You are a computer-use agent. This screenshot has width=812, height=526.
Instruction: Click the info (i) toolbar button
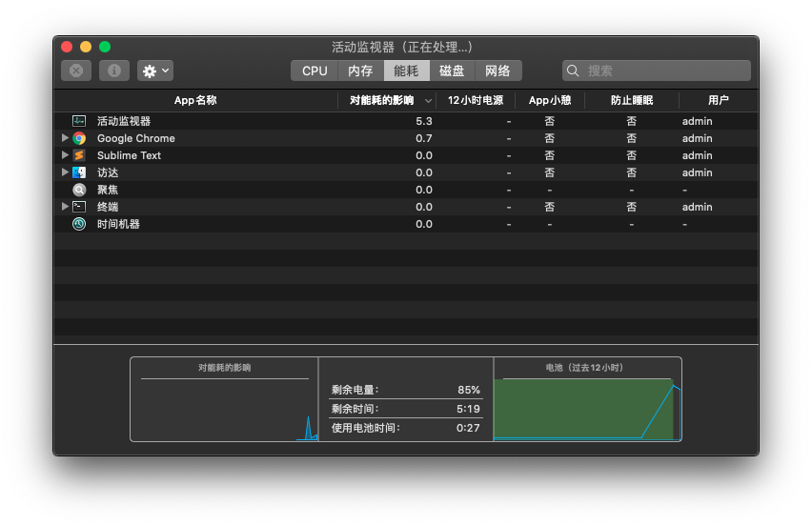pyautogui.click(x=114, y=71)
